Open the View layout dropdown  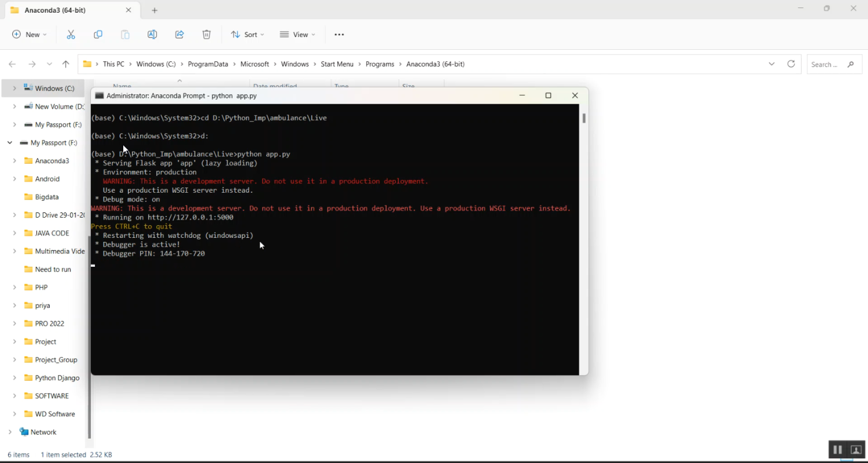(297, 35)
